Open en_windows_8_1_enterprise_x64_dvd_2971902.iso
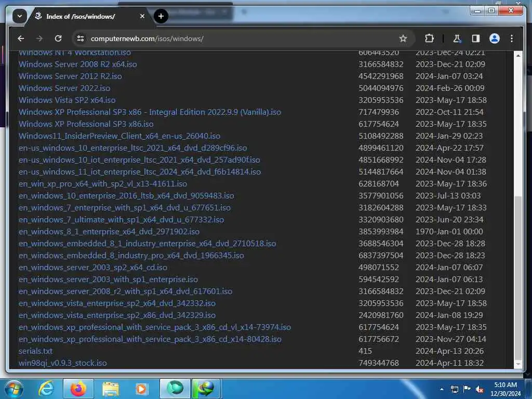 pyautogui.click(x=109, y=232)
